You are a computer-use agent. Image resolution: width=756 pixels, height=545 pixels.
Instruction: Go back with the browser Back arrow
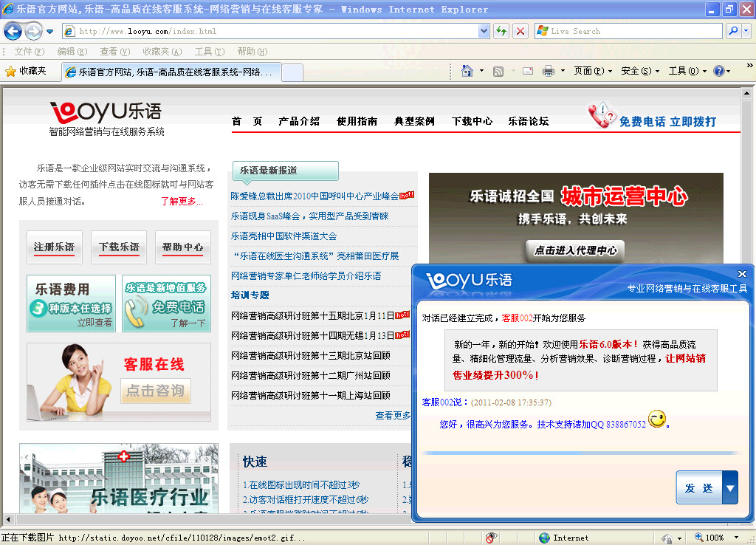(x=13, y=31)
